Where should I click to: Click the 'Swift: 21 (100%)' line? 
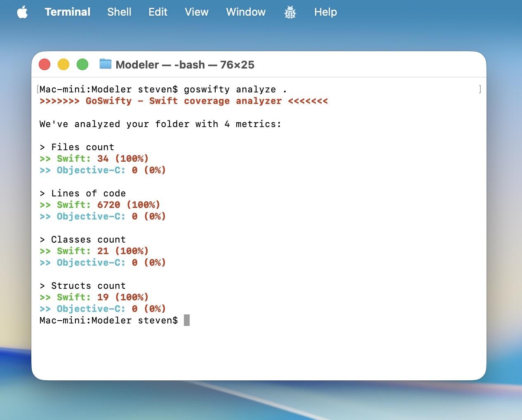tap(94, 251)
